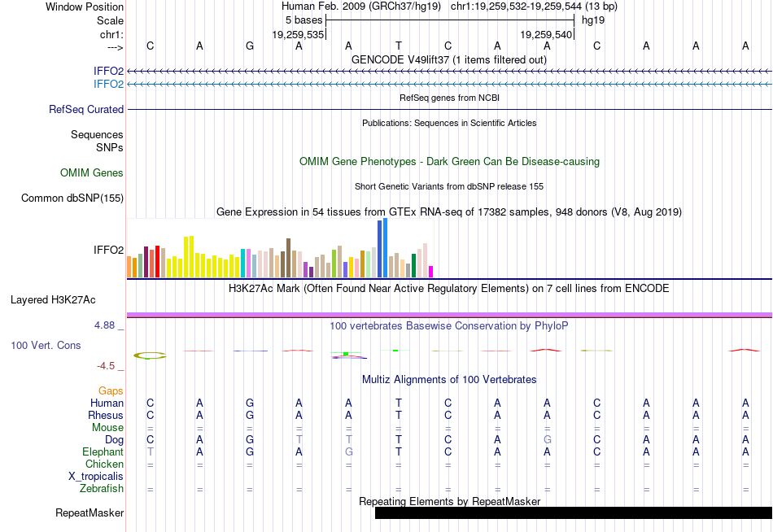Click the dark blue IFFO2 GENCODE label
Image resolution: width=773 pixels, height=532 pixels.
(108, 71)
